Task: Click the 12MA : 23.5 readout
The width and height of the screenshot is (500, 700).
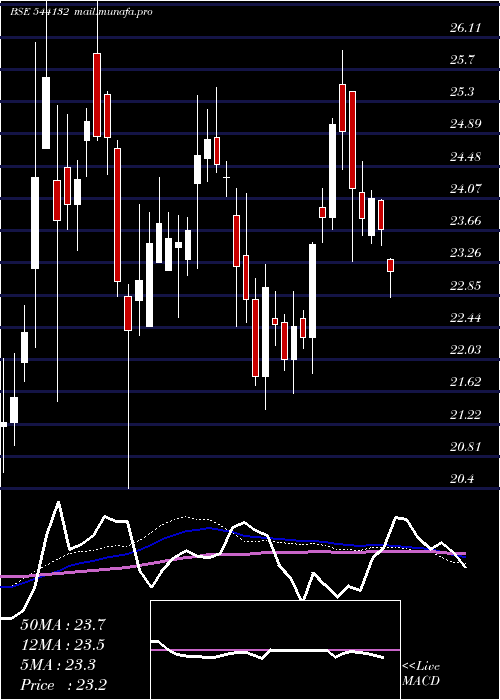Action: (63, 645)
